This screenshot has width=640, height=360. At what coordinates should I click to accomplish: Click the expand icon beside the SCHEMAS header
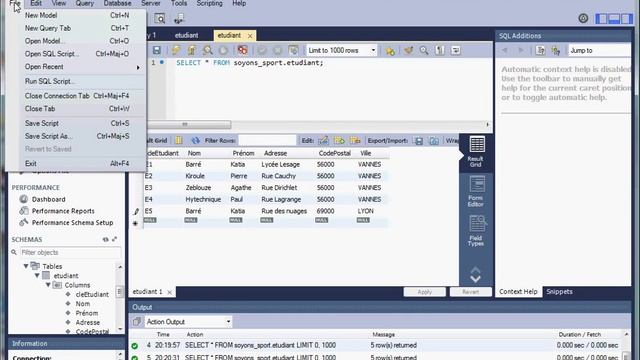point(115,239)
